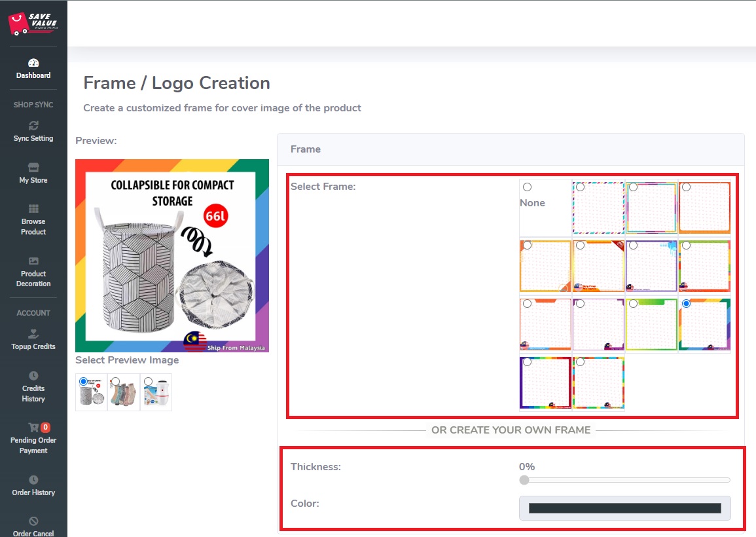Open Sync Setting via its refresh icon
This screenshot has height=537, width=756.
click(33, 126)
